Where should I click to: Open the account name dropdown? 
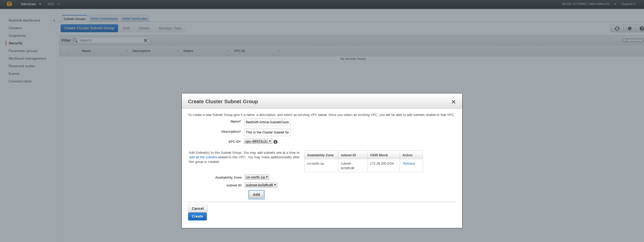coord(589,4)
